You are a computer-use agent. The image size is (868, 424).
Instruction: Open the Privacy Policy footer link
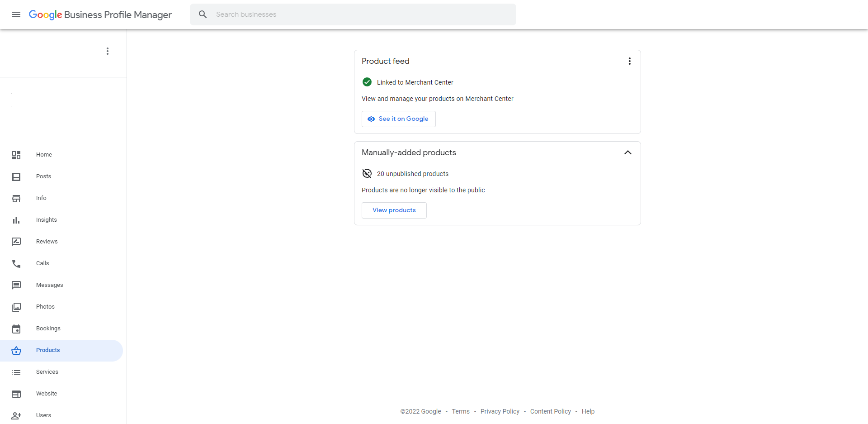(x=500, y=411)
